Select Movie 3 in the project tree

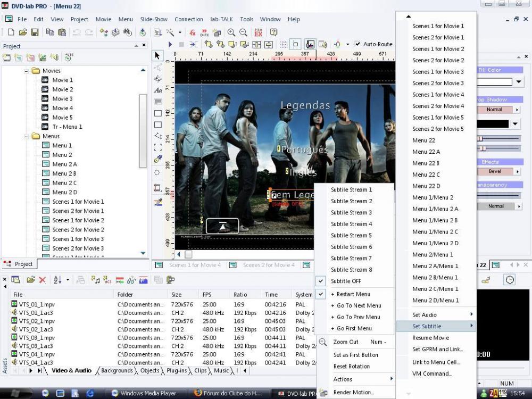tap(62, 99)
